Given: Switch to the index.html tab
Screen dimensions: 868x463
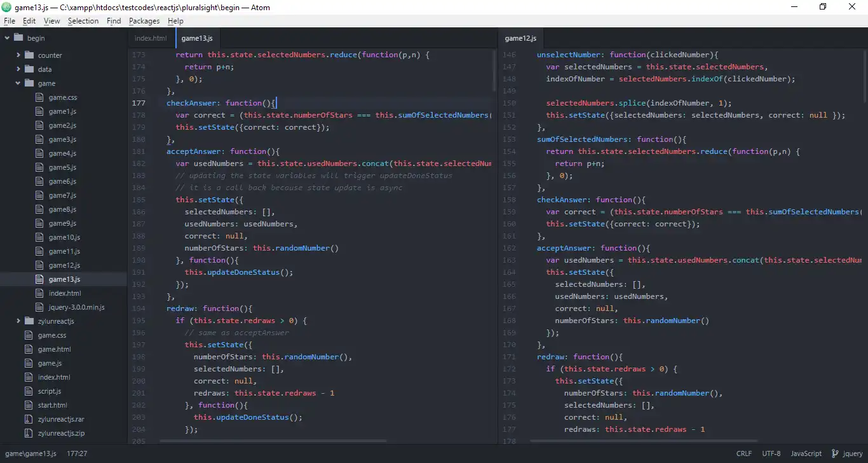Looking at the screenshot, I should point(151,38).
